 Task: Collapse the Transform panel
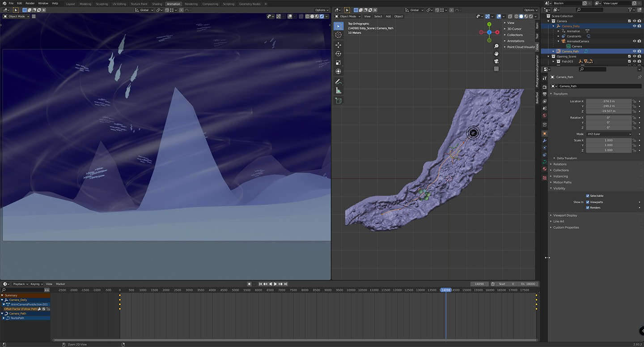click(x=560, y=94)
